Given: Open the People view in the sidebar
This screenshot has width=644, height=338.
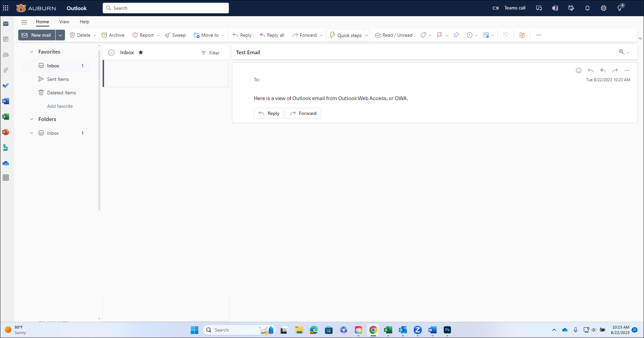Looking at the screenshot, I should [x=6, y=55].
